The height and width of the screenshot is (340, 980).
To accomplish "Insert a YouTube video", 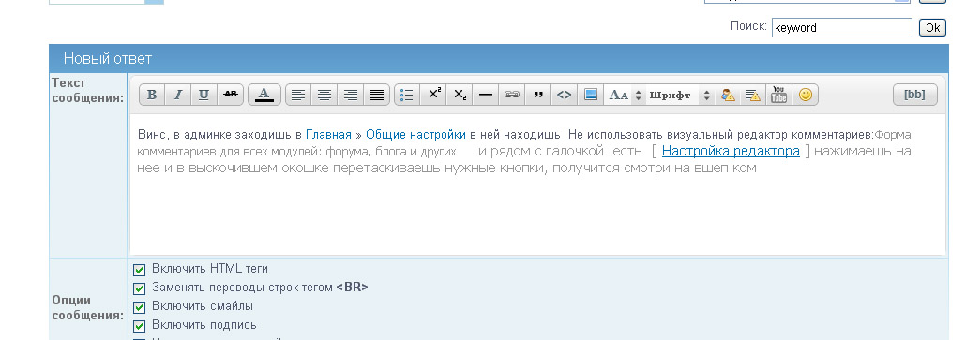I will click(x=778, y=95).
